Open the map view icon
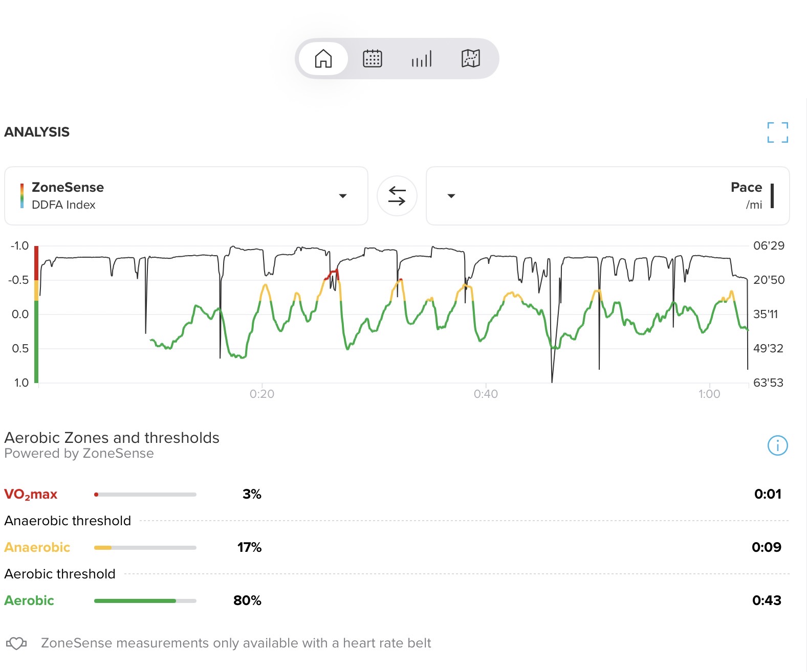This screenshot has height=672, width=807. 470,59
